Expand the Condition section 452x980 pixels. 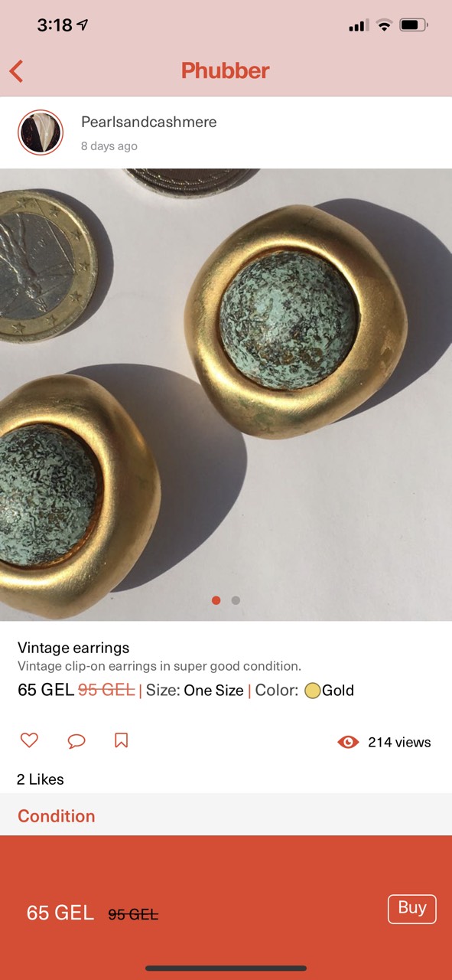226,815
